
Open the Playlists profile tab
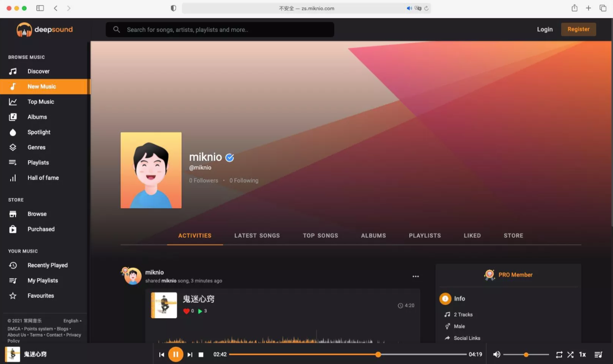pos(425,236)
